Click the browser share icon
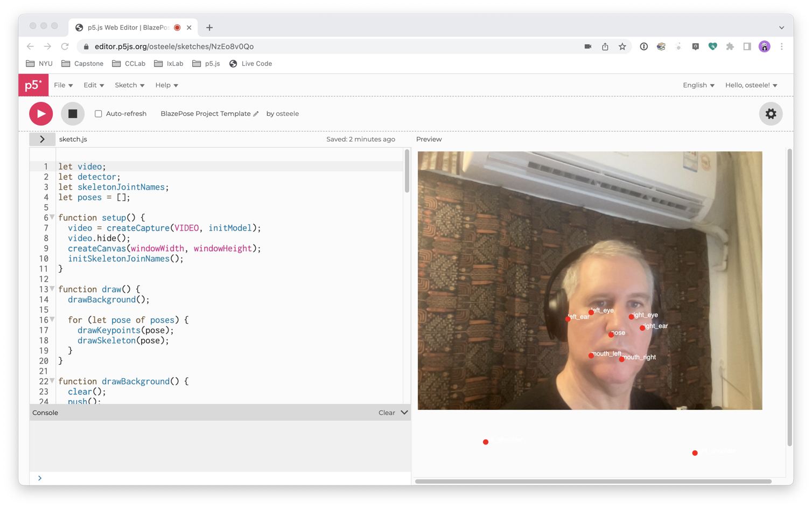Viewport: 812px width, 508px height. [x=605, y=47]
